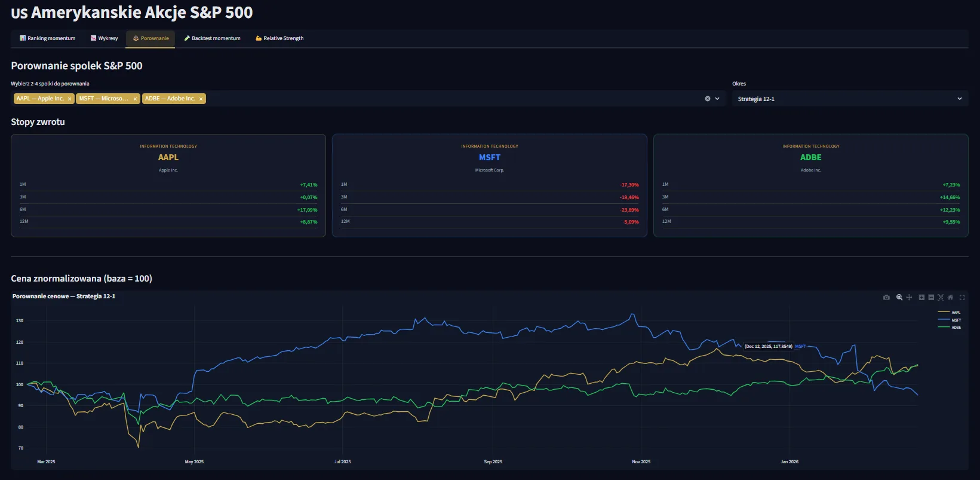Click ADBE 3M return +14,66%
The height and width of the screenshot is (480, 980).
pyautogui.click(x=950, y=197)
